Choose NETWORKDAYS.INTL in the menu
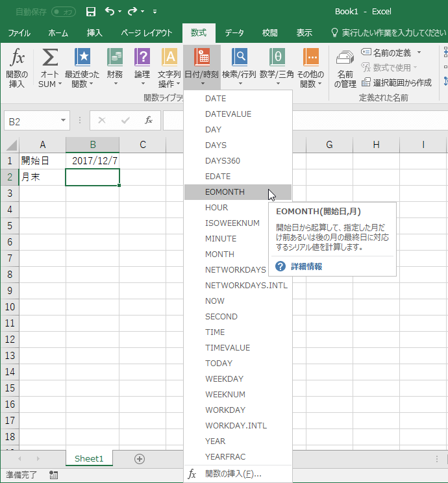The height and width of the screenshot is (483, 448). [x=238, y=285]
